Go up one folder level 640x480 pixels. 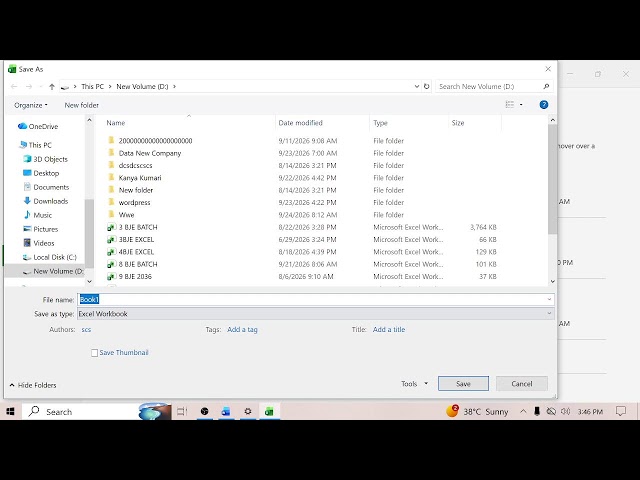pos(52,87)
